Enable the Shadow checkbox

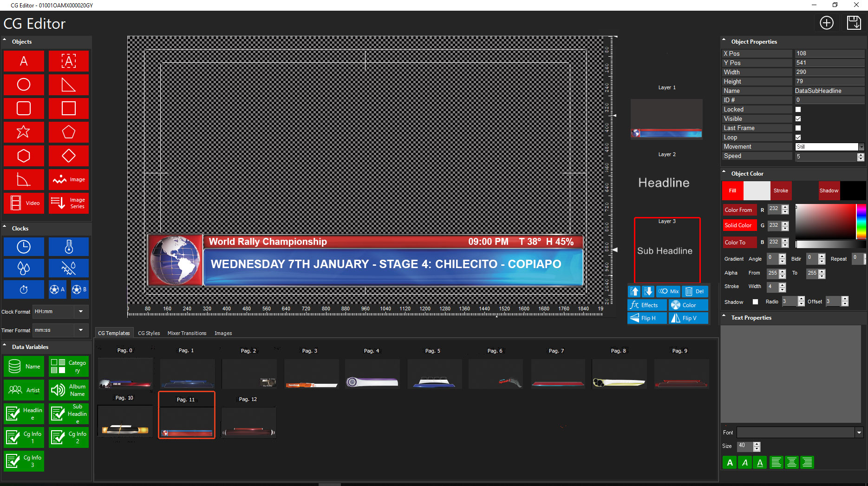point(755,302)
